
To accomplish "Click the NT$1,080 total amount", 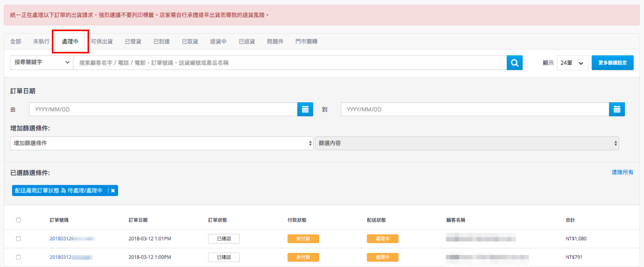I will 576,239.
